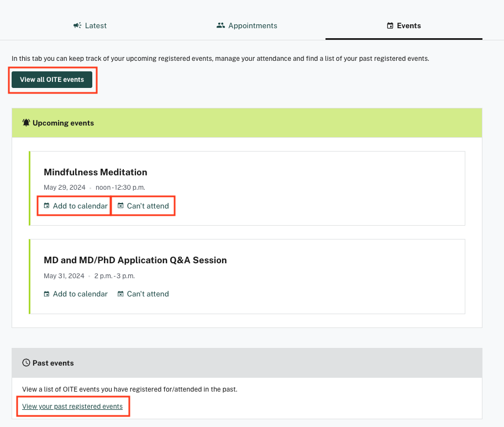Click the people icon beside Appointments

[x=221, y=25]
